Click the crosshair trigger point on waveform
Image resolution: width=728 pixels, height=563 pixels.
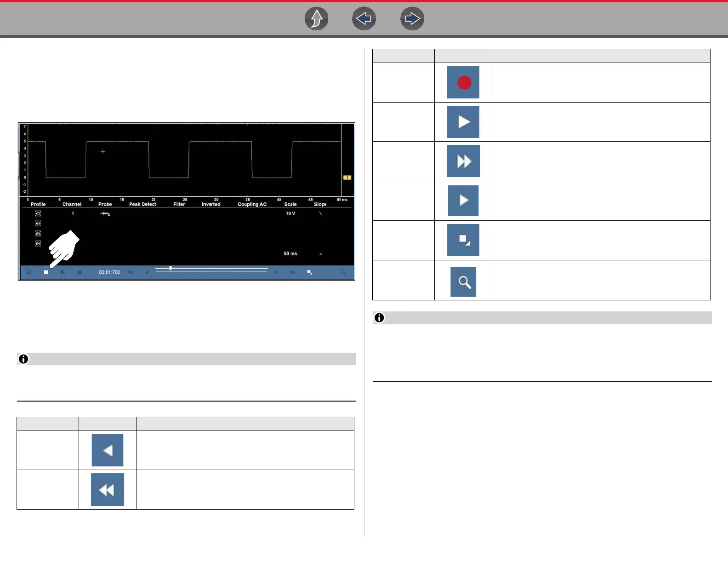103,151
